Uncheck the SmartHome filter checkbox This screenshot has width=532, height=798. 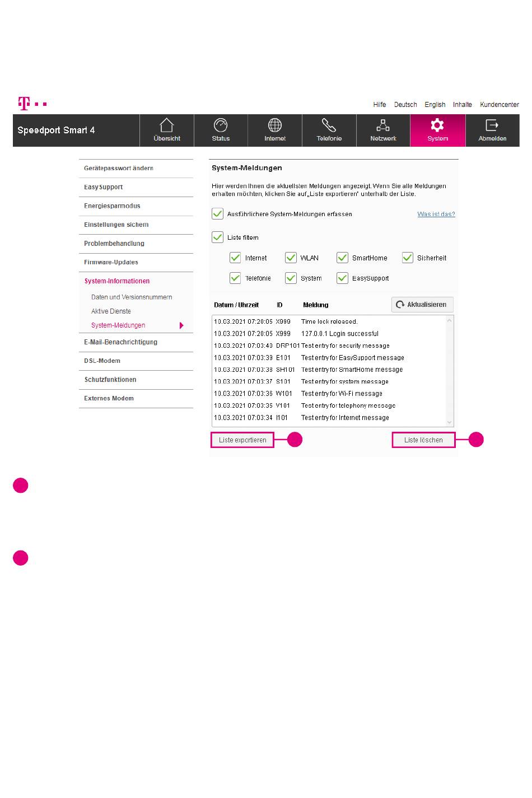click(x=342, y=258)
